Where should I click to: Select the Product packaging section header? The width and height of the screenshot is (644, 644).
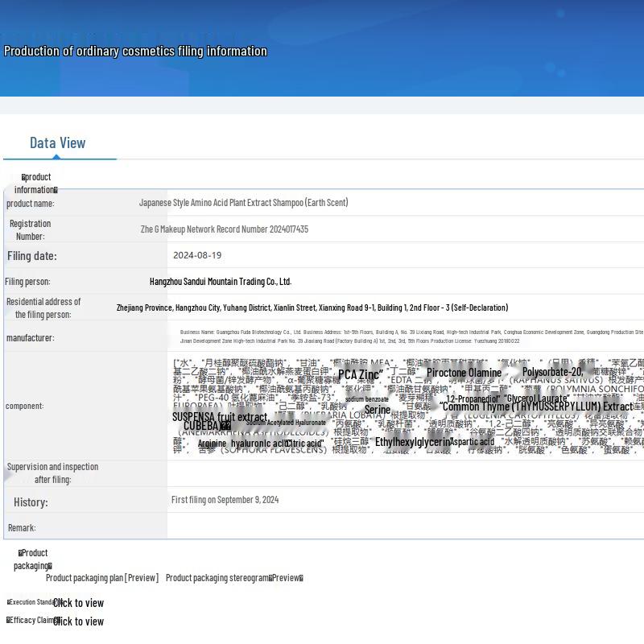[x=32, y=559]
